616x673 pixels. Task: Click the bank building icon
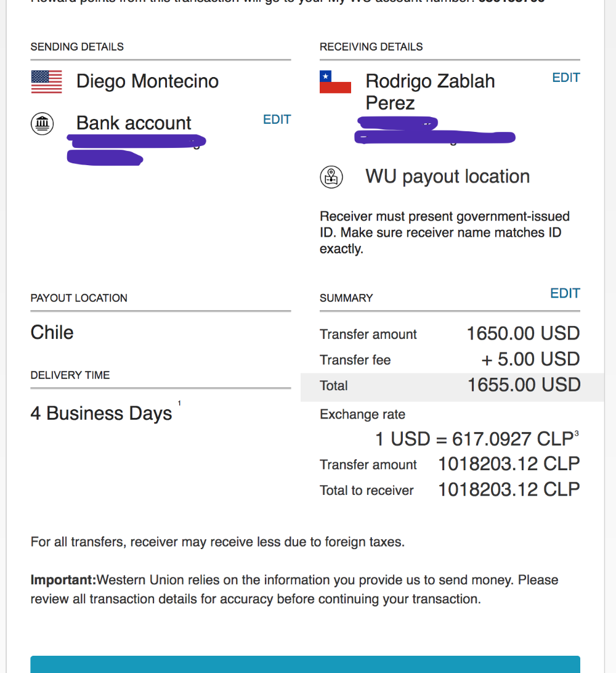click(x=42, y=124)
